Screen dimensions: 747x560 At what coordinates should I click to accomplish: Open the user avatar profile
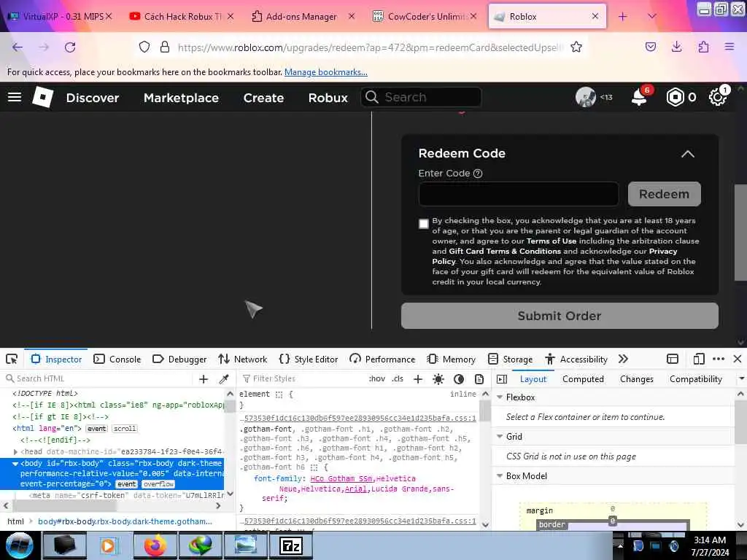[586, 97]
